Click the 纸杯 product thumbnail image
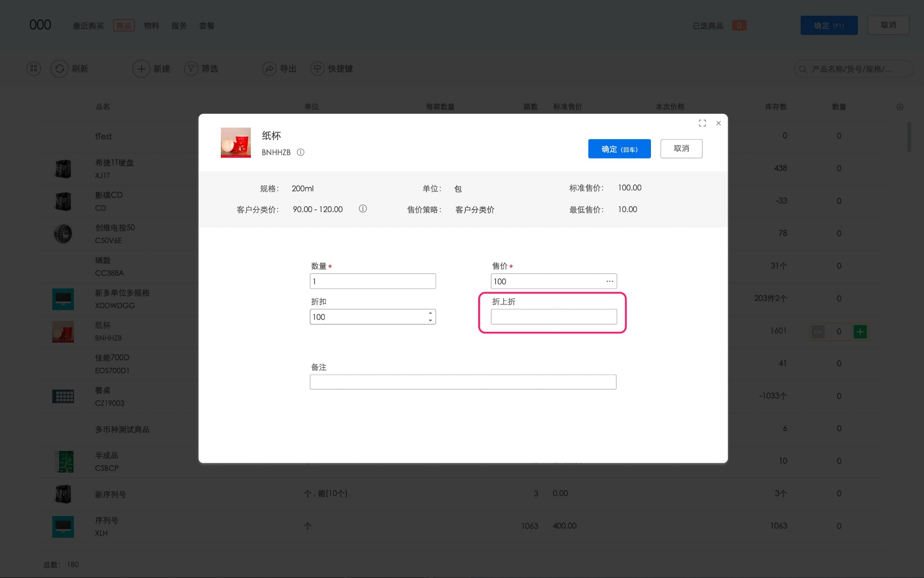The height and width of the screenshot is (578, 924). [236, 142]
